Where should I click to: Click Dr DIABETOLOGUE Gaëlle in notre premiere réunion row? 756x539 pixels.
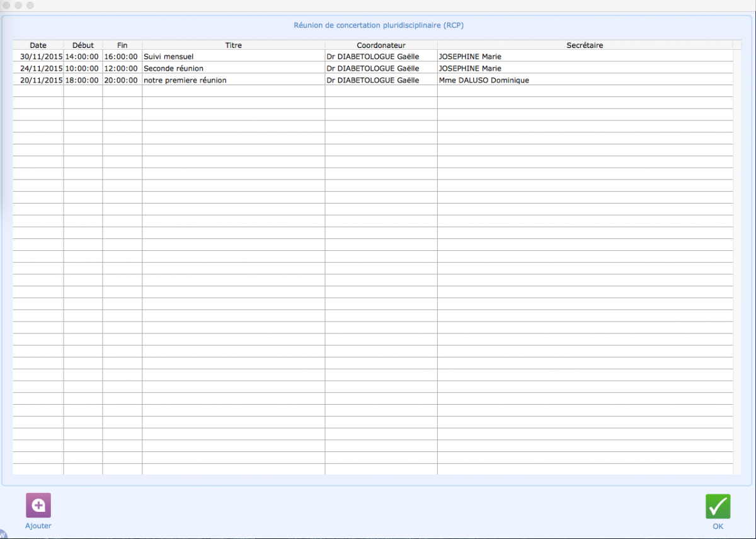(x=381, y=80)
